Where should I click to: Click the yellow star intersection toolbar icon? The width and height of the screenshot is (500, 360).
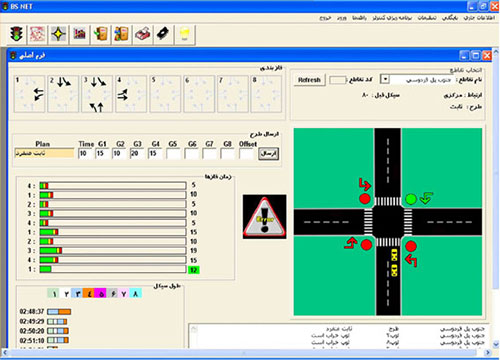coord(58,34)
